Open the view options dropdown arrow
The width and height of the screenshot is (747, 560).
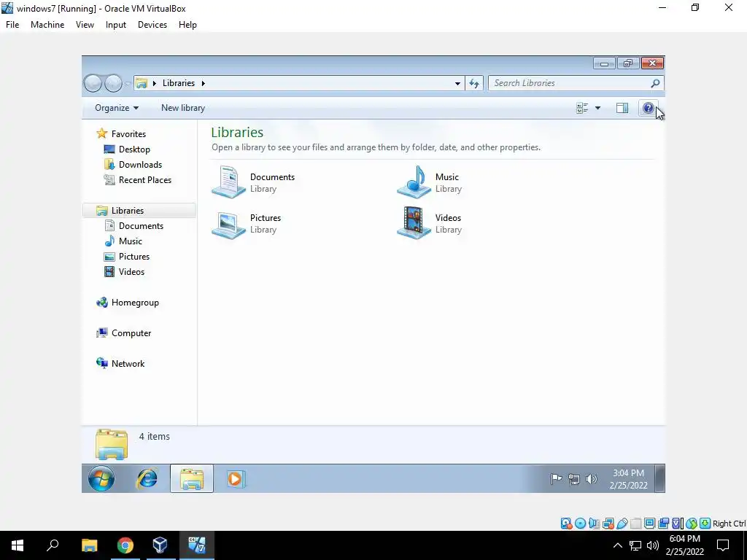point(597,108)
